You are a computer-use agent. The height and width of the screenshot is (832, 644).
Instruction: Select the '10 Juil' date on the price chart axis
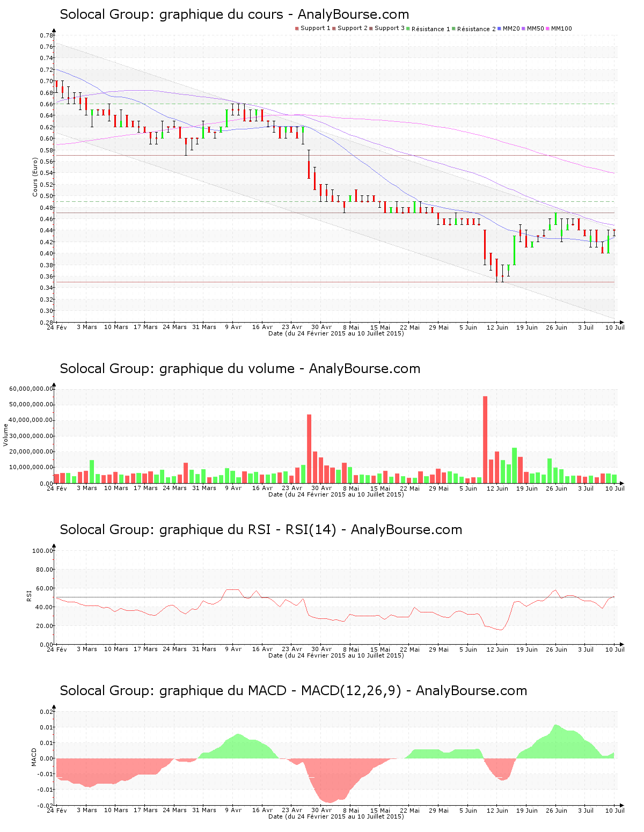tap(615, 327)
